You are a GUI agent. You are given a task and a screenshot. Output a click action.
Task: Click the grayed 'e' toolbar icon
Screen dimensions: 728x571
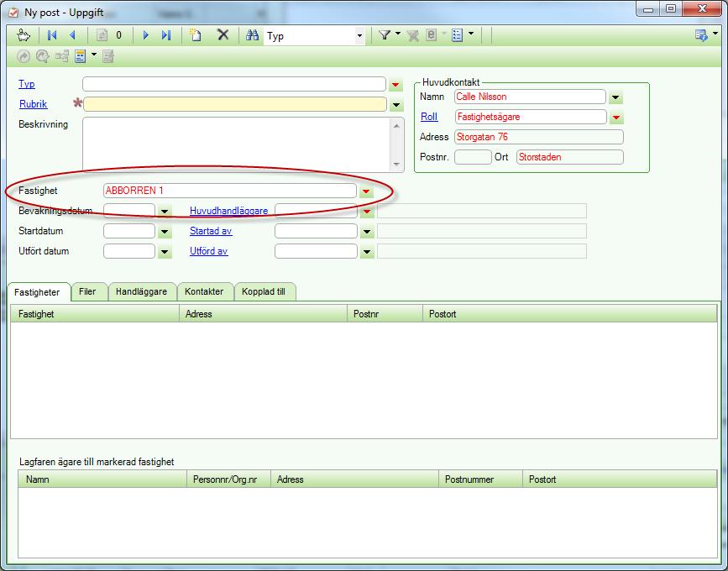[x=432, y=35]
